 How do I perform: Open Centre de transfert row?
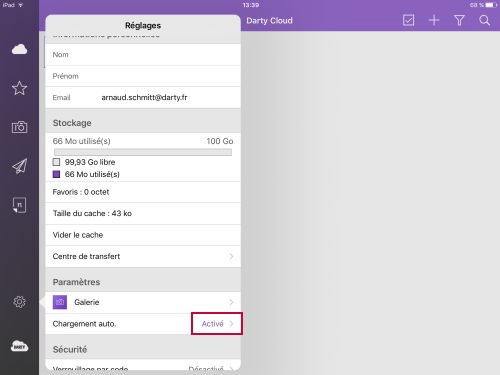pos(143,256)
